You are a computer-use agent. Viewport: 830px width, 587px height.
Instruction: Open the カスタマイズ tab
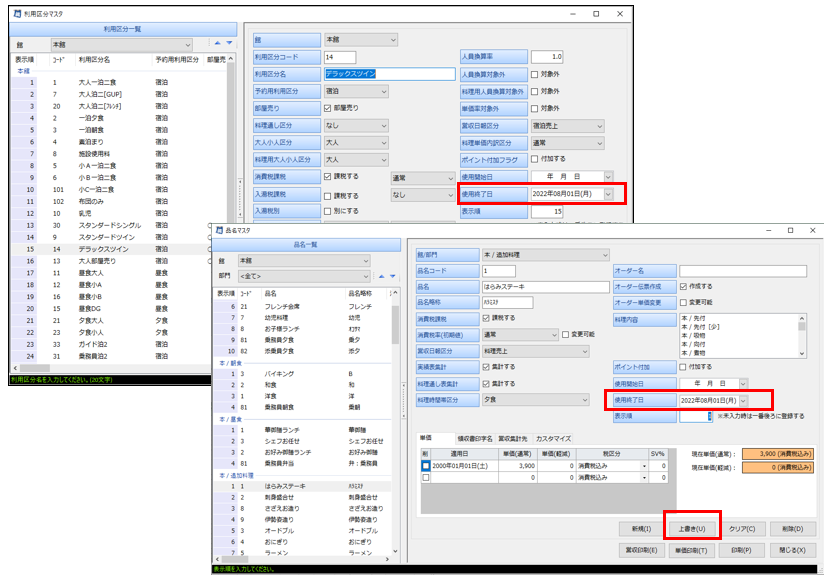(553, 438)
